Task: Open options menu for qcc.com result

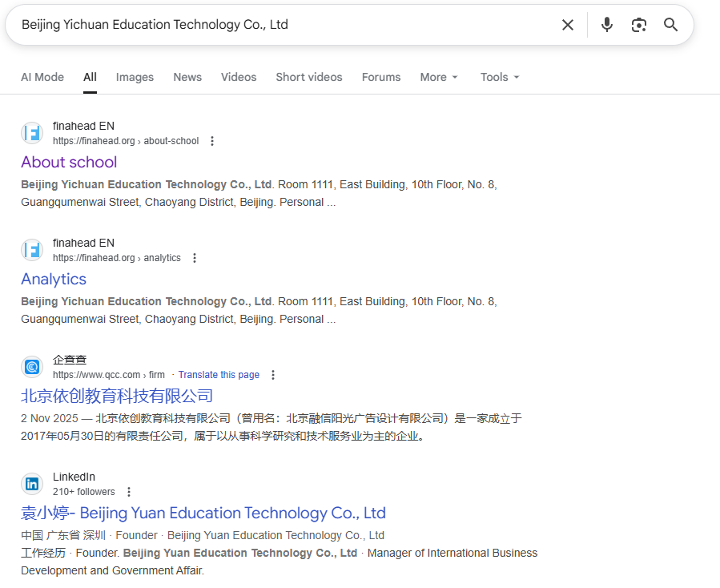Action: tap(273, 375)
